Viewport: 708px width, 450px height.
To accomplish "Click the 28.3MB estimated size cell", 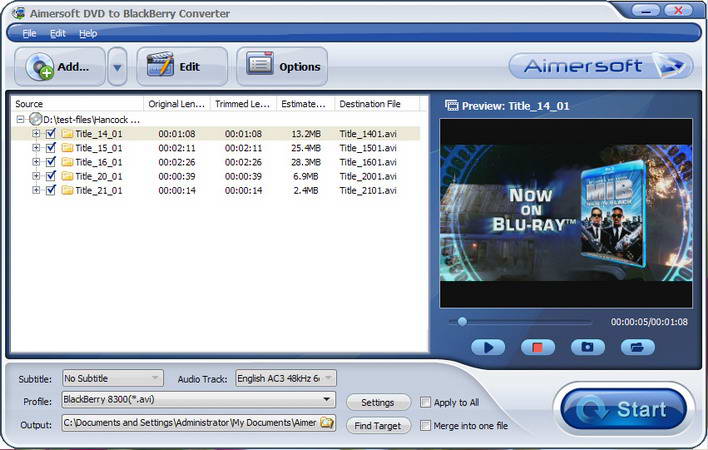I will [x=306, y=162].
